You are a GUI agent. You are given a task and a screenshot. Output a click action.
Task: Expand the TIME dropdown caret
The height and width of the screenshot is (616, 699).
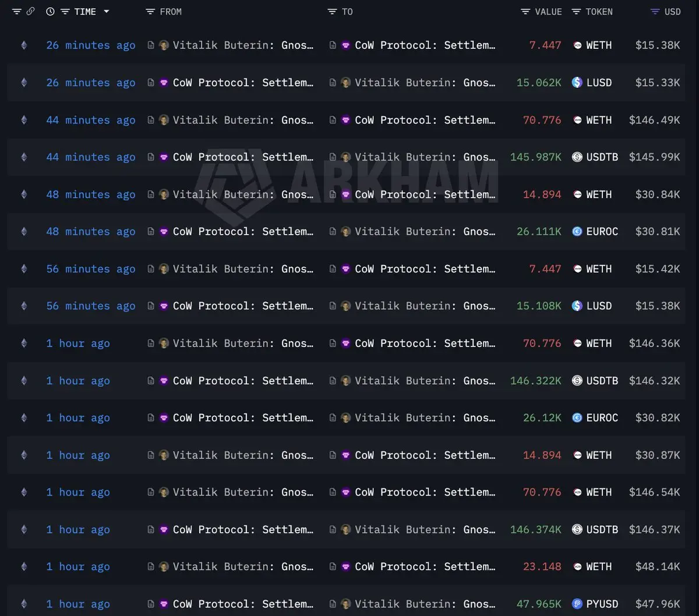tap(106, 12)
